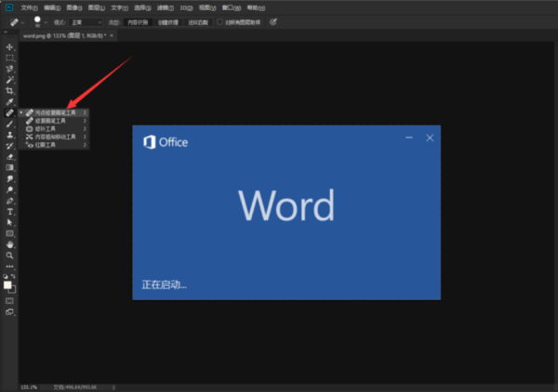The width and height of the screenshot is (558, 392).
Task: Switch to the word.png document tab
Action: click(x=64, y=35)
